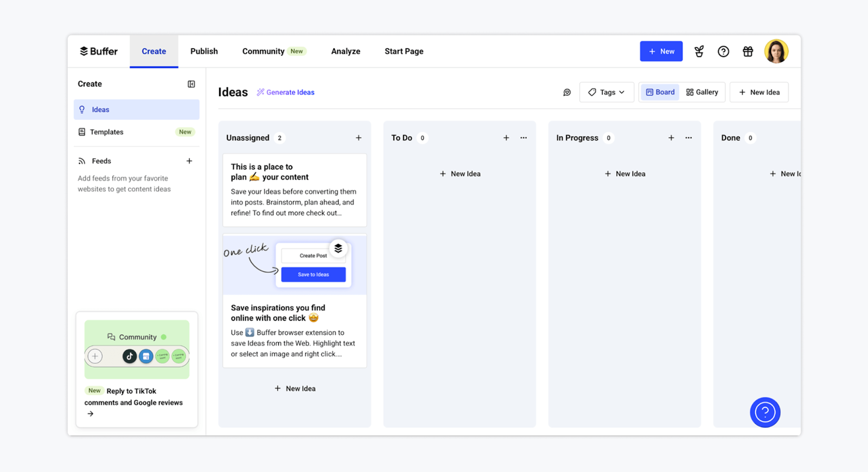Open the Save inspirations idea card image
This screenshot has width=868, height=472.
coord(295,265)
